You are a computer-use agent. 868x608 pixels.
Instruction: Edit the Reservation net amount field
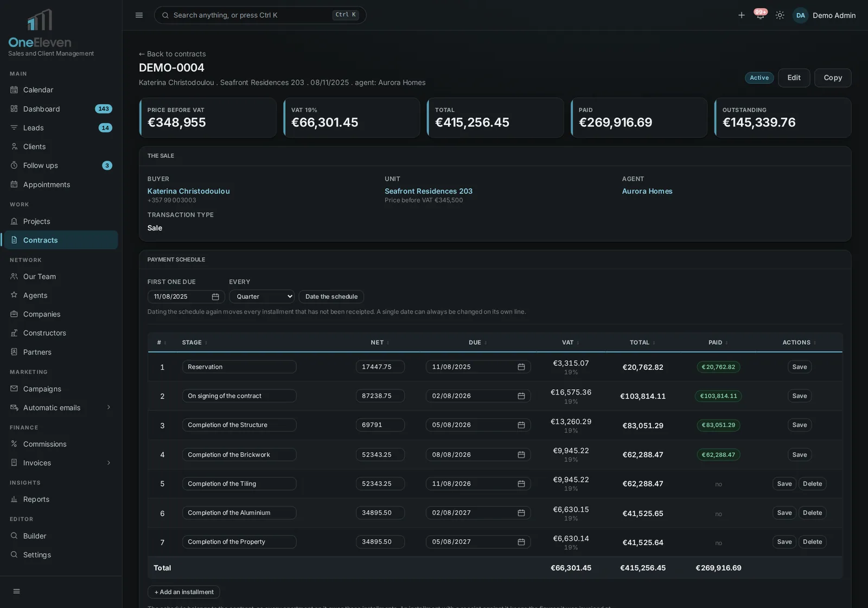[x=380, y=367]
